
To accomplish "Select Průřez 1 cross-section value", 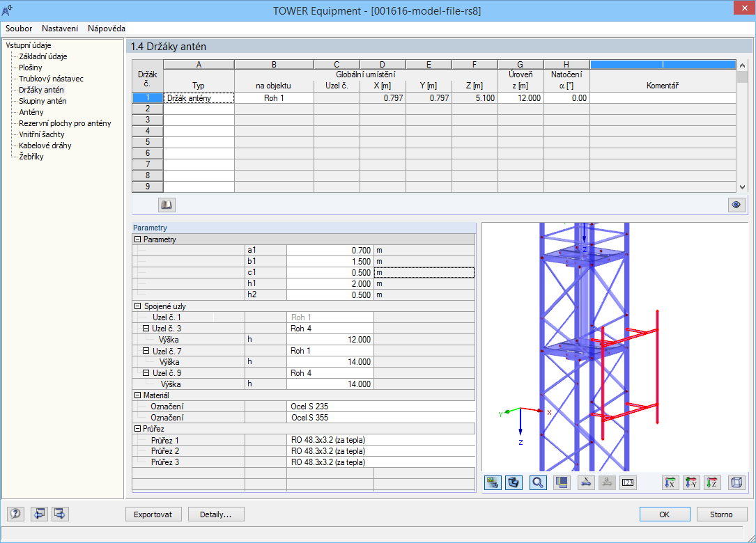I will pos(380,440).
